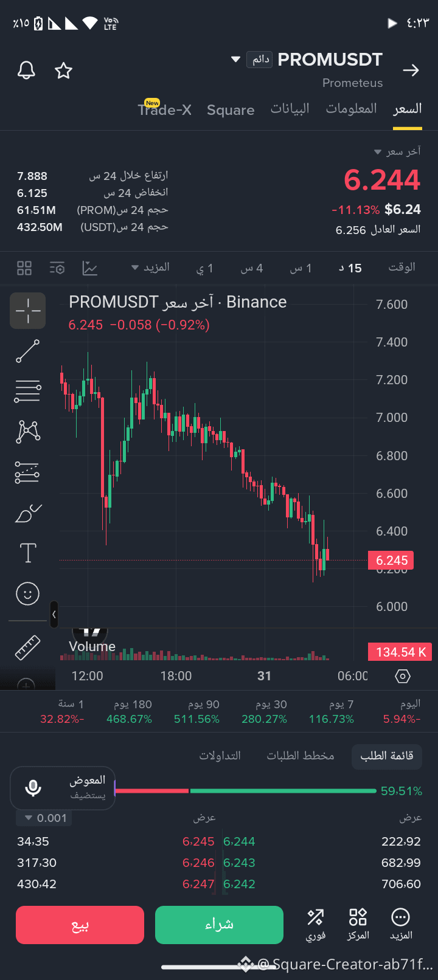Open the more options circle icon
438x980 pixels.
coord(400,925)
